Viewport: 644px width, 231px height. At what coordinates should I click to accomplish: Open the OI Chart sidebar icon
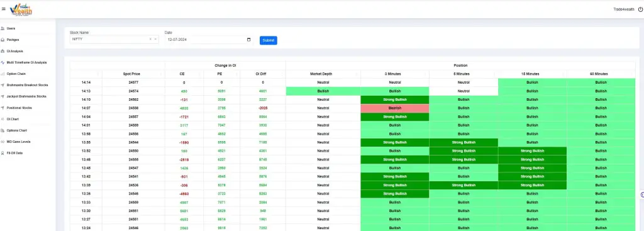point(3,119)
